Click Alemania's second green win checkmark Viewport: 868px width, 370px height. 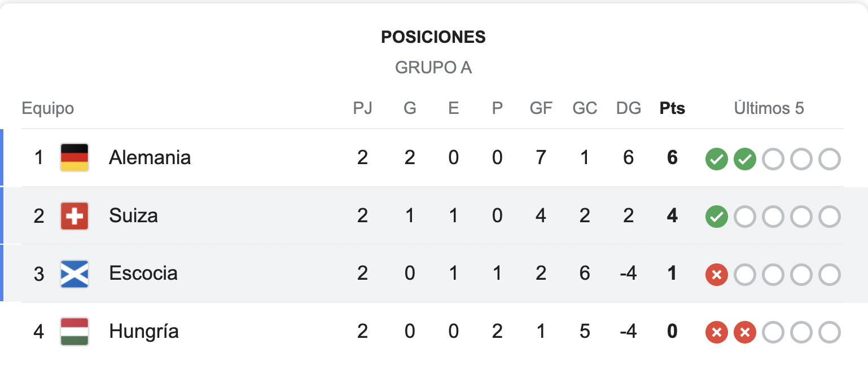pyautogui.click(x=744, y=160)
